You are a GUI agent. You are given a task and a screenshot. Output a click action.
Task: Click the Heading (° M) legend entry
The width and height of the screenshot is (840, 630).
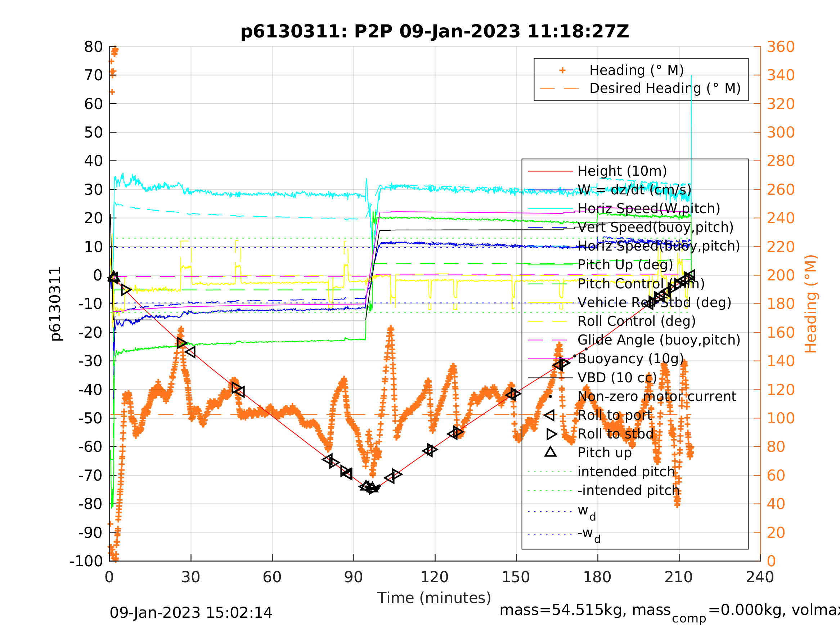coord(637,70)
